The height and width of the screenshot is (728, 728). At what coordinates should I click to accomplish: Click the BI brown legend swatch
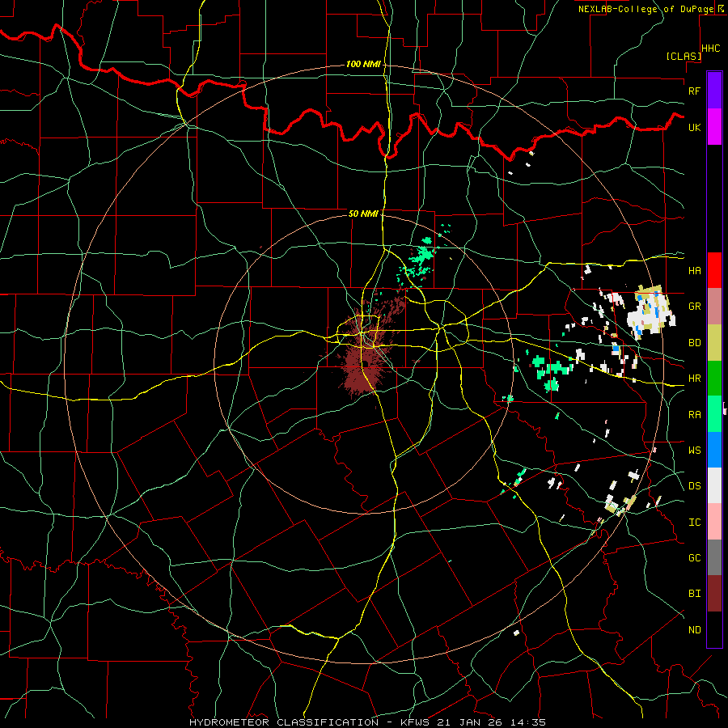714,594
